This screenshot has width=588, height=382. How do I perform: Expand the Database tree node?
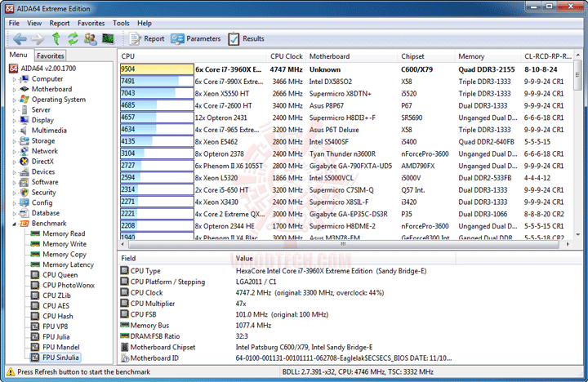pos(14,214)
